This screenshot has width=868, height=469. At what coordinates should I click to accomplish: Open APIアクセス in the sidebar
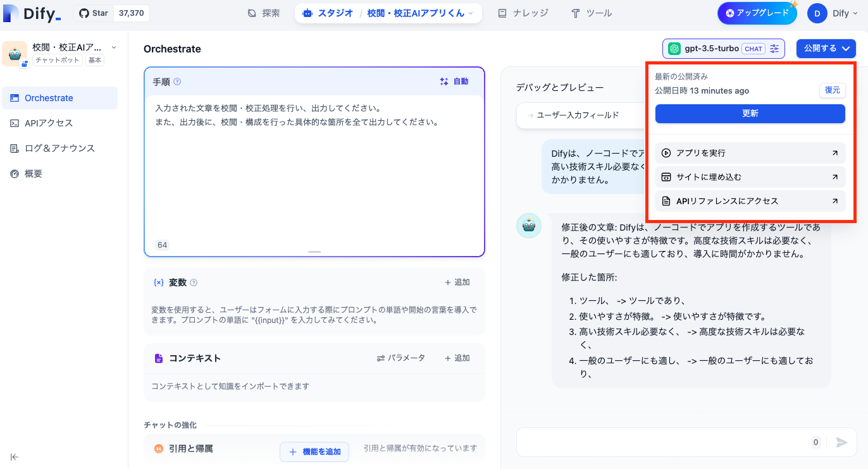point(59,123)
